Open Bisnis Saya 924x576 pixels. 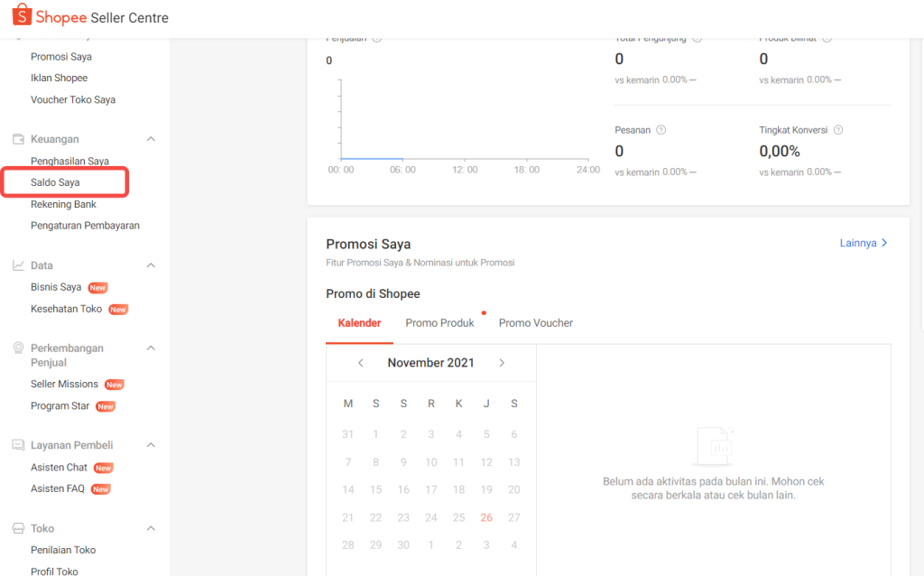coord(56,287)
